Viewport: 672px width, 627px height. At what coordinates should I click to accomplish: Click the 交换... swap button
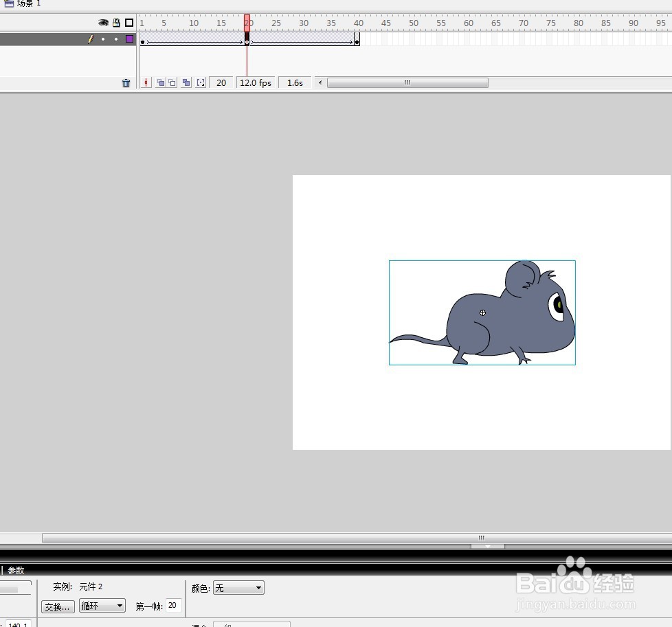click(x=58, y=606)
